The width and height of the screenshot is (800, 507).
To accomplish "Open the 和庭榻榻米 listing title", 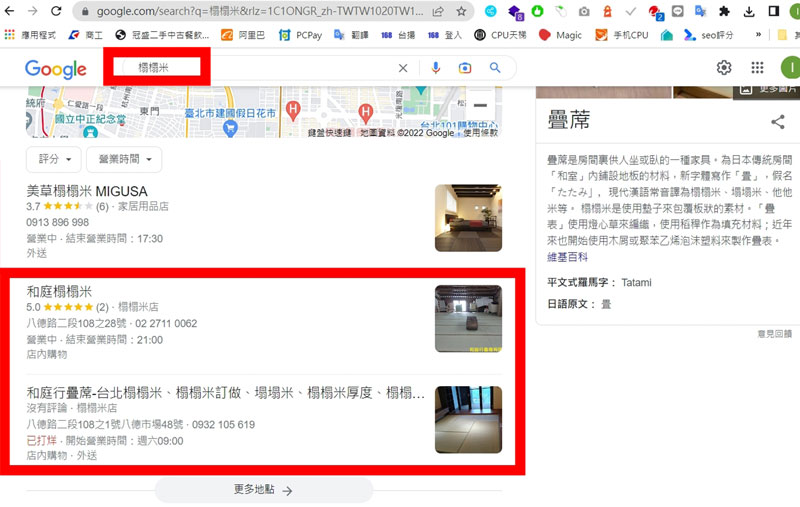I will 59,292.
